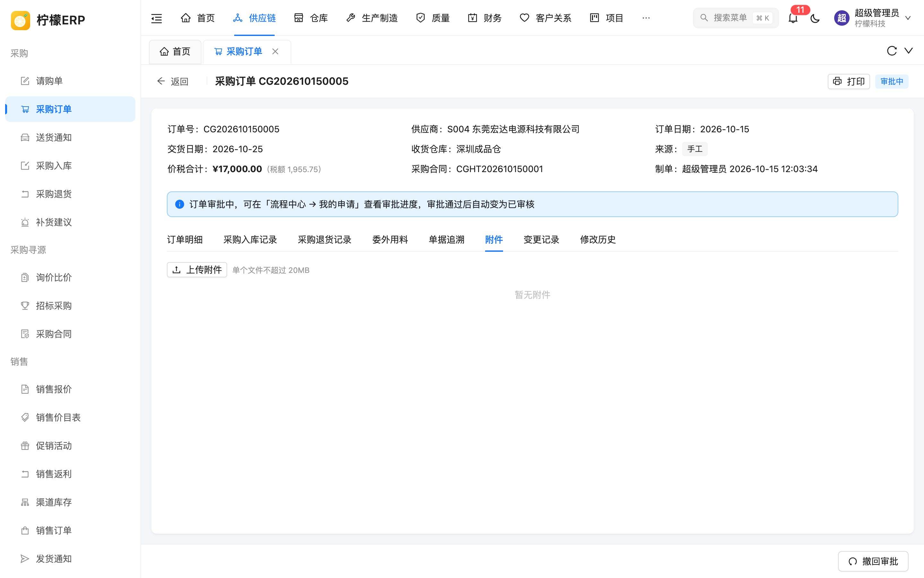Switch to the 修改历史 tab
The width and height of the screenshot is (924, 578).
click(x=597, y=240)
